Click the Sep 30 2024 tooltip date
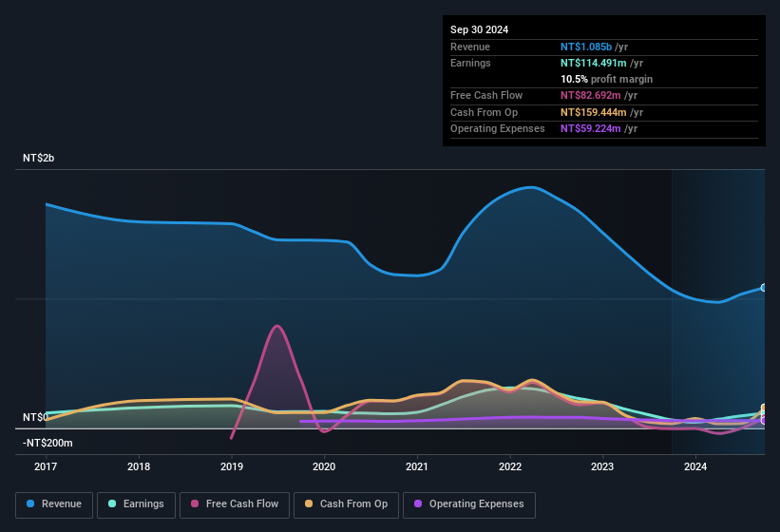780x532 pixels. tap(479, 29)
